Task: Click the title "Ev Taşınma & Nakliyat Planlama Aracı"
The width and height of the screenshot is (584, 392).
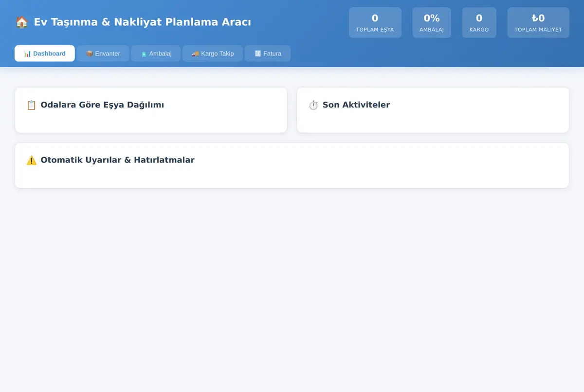Action: pyautogui.click(x=143, y=22)
